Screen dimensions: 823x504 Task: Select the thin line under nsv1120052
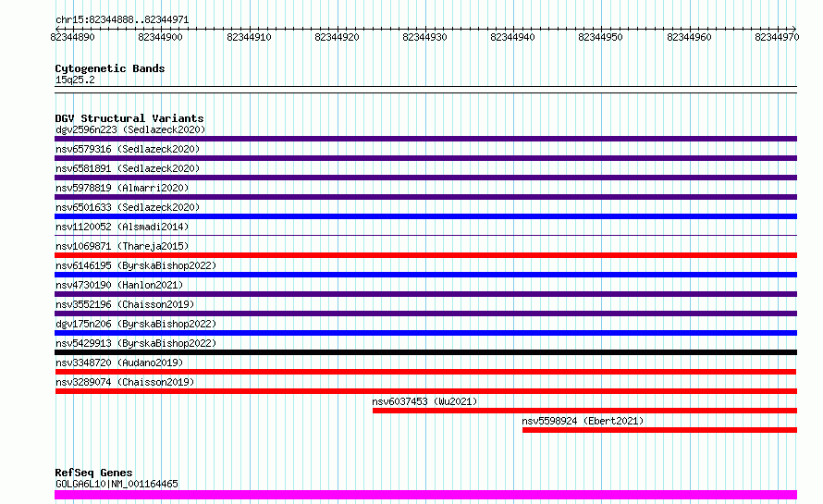(425, 235)
